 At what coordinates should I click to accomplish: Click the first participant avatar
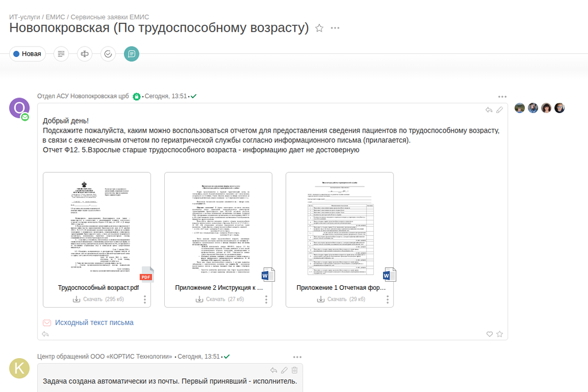point(520,108)
